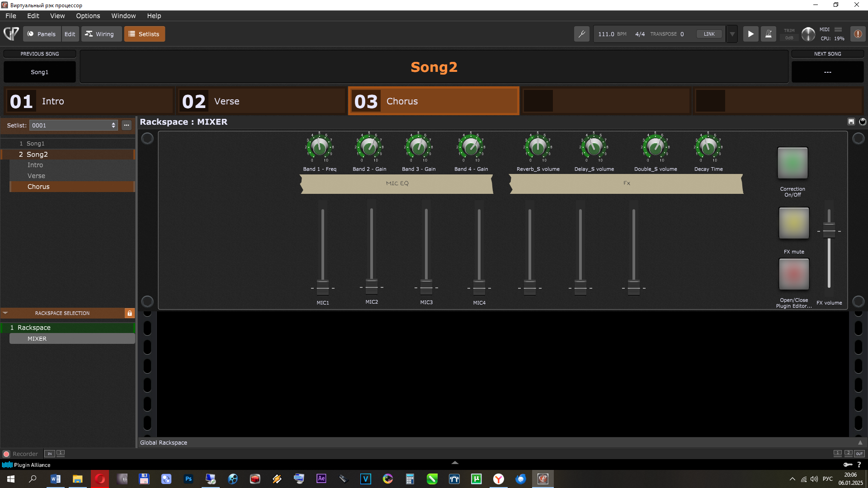
Task: Toggle the LINK button for Ableton Link
Action: tap(709, 34)
